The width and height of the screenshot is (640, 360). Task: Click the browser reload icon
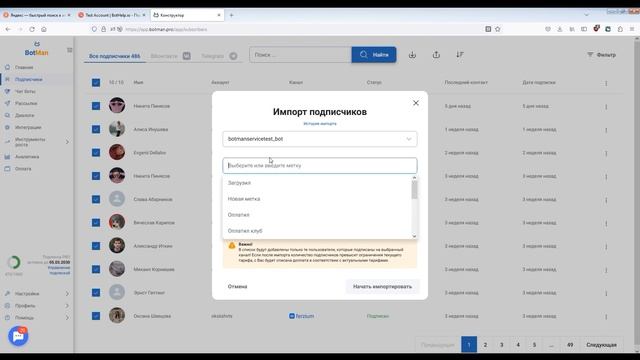click(32, 29)
